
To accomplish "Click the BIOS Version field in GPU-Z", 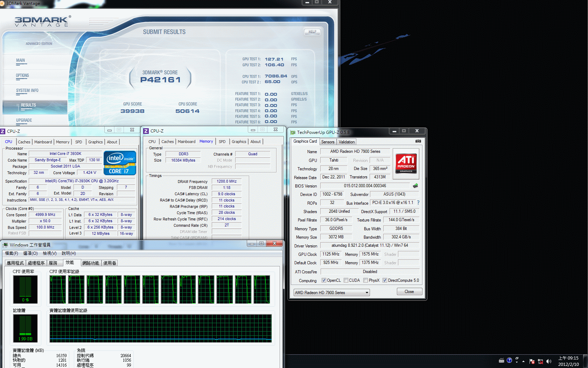I will 365,186.
